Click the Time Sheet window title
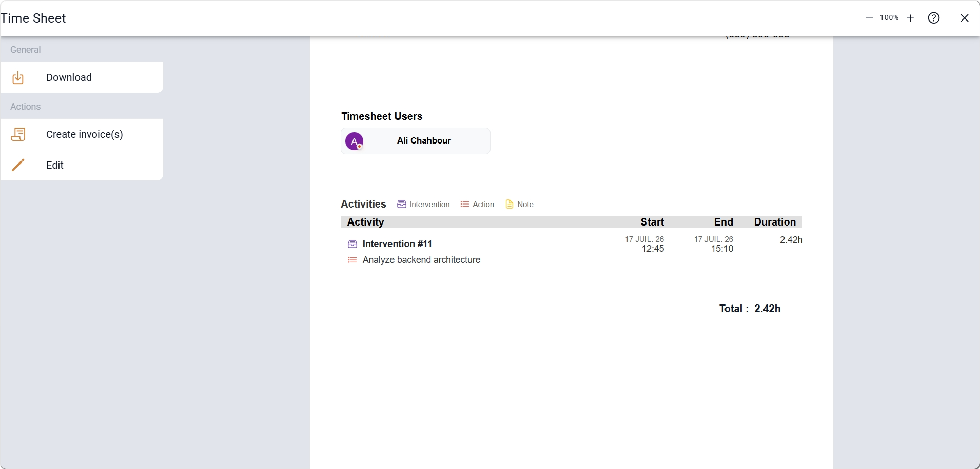 pos(33,18)
